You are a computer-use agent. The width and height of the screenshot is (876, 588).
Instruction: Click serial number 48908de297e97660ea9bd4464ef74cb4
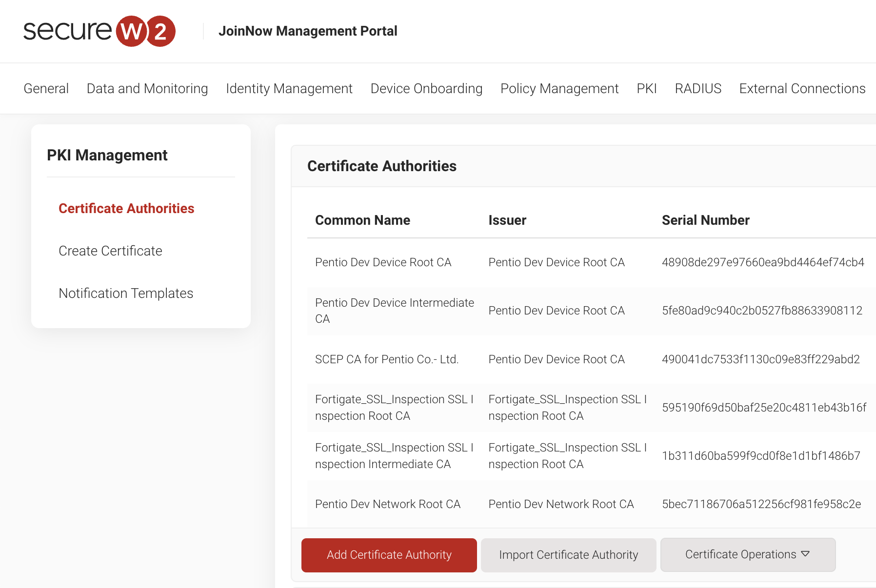(x=763, y=262)
